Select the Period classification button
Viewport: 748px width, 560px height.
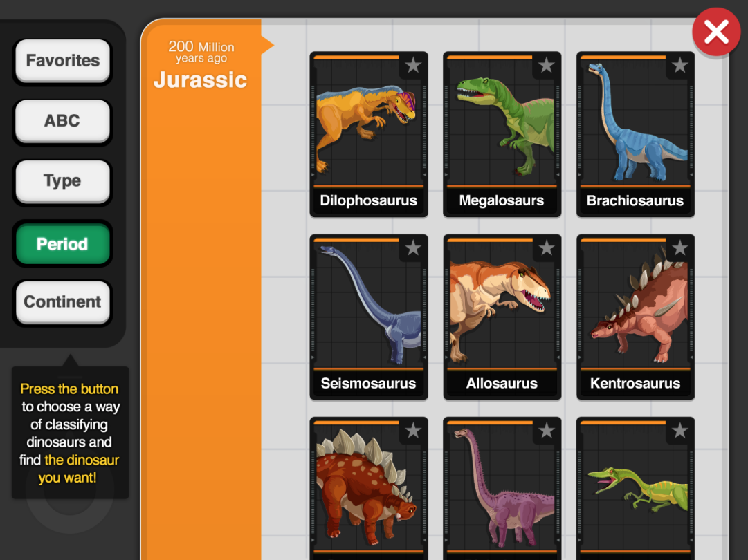tap(62, 244)
